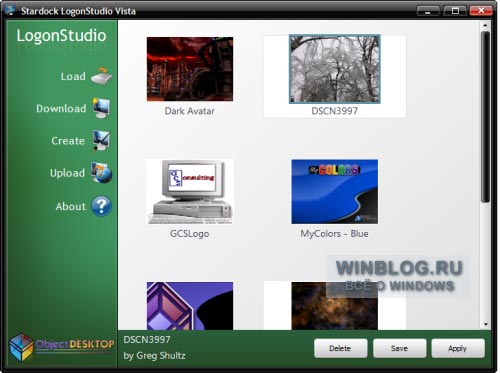
Task: Click the DSCN3997 caption under thumbnail
Action: point(335,111)
